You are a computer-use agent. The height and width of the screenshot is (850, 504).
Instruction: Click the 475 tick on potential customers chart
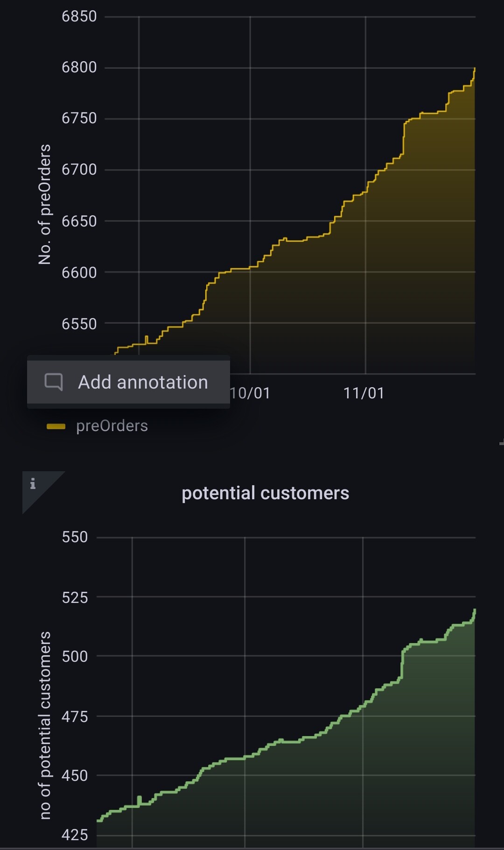click(x=75, y=716)
